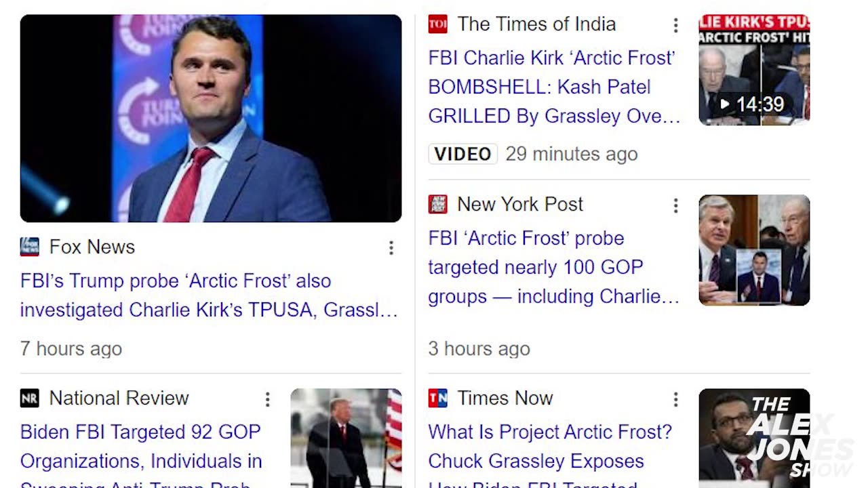Click the National Review logo icon

30,399
